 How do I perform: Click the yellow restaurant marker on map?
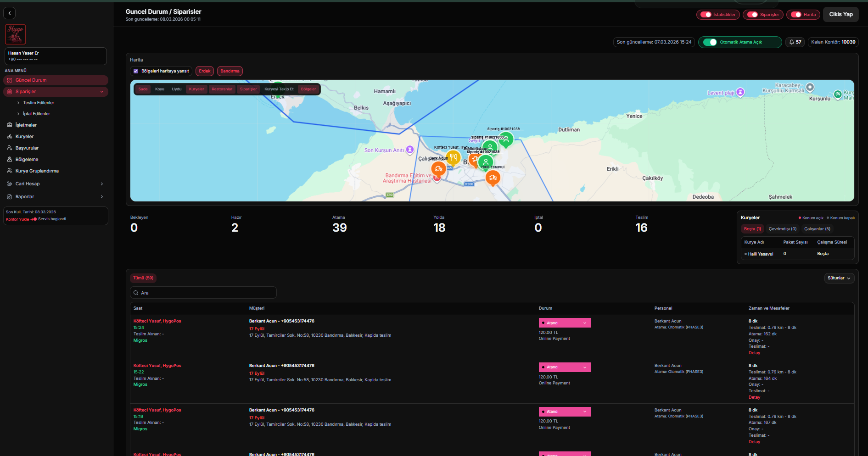(x=453, y=157)
